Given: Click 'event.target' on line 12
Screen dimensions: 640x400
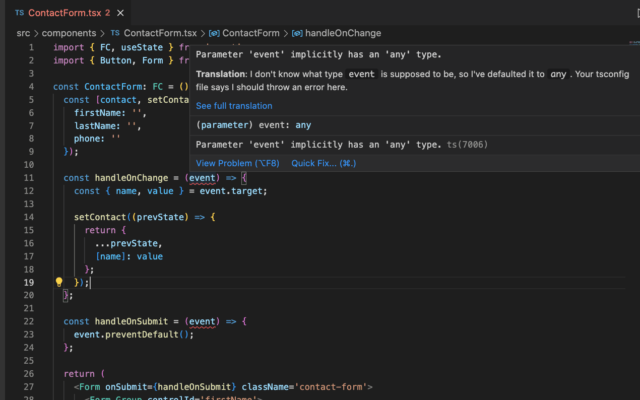Looking at the screenshot, I should coord(231,191).
